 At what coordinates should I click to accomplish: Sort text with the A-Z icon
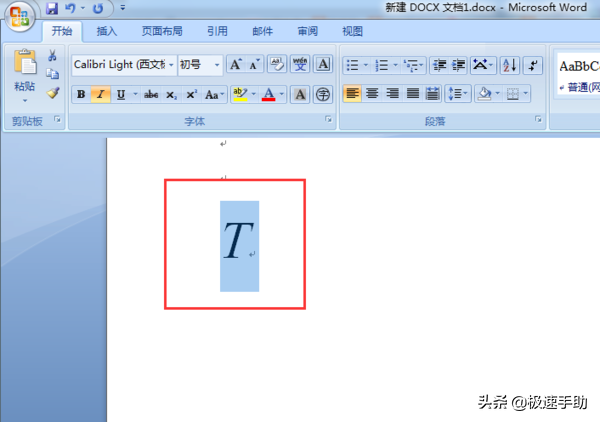(509, 65)
